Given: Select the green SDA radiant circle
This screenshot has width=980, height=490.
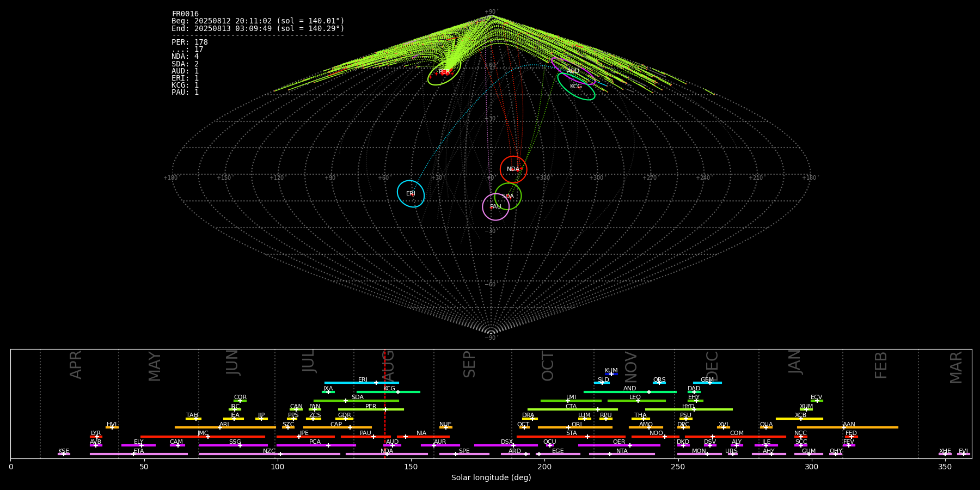Looking at the screenshot, I should pyautogui.click(x=508, y=196).
